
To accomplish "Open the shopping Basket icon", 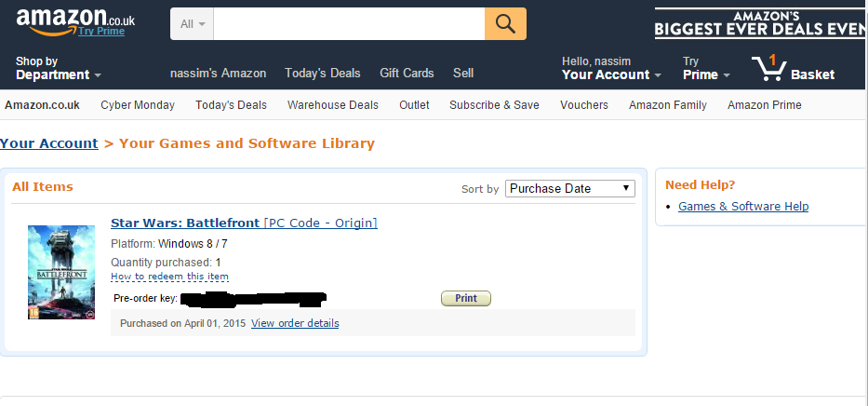I will (793, 69).
